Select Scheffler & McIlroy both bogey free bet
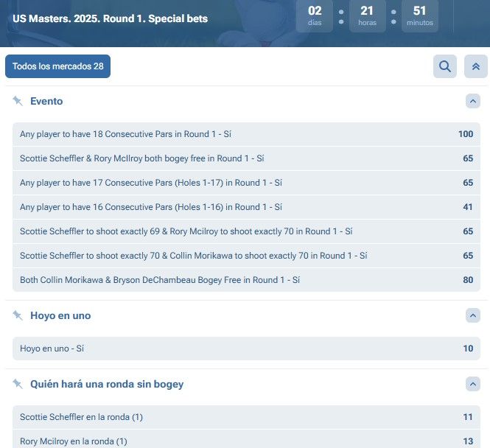The width and height of the screenshot is (490, 448). click(246, 158)
